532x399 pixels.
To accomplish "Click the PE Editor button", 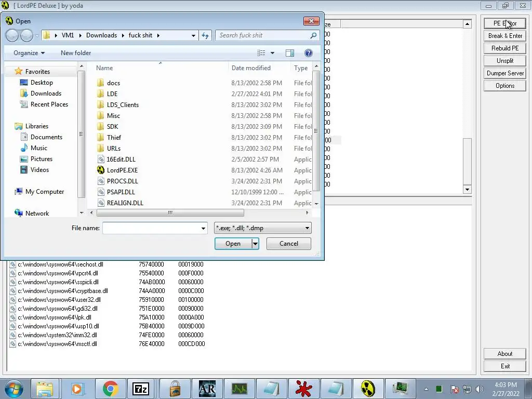I will click(x=505, y=23).
